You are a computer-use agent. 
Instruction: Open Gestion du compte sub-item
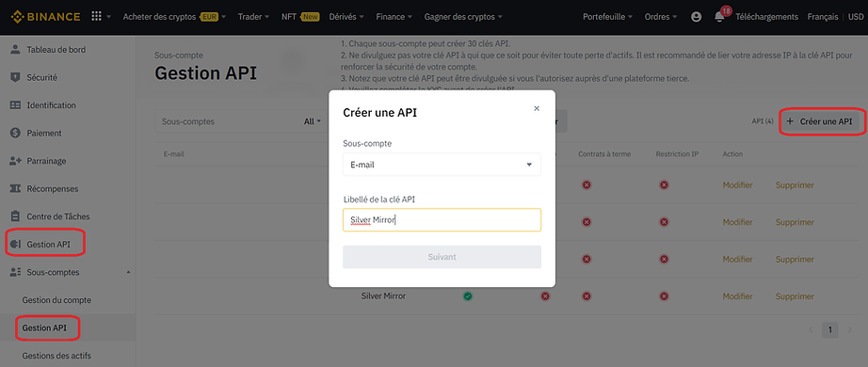[x=56, y=300]
